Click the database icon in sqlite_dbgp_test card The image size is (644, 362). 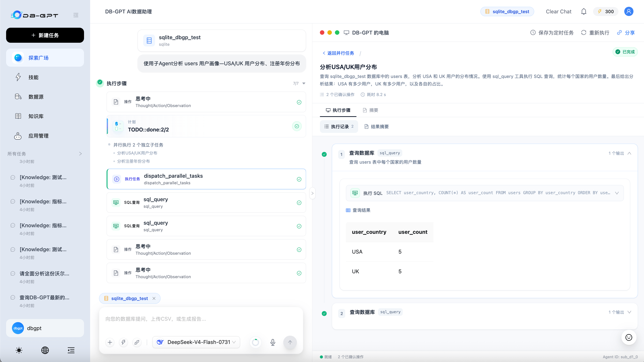(149, 41)
